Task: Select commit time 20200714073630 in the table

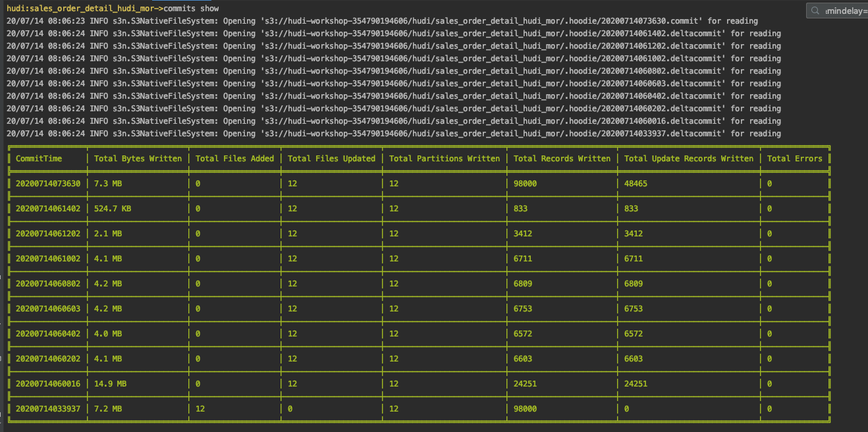Action: [48, 184]
